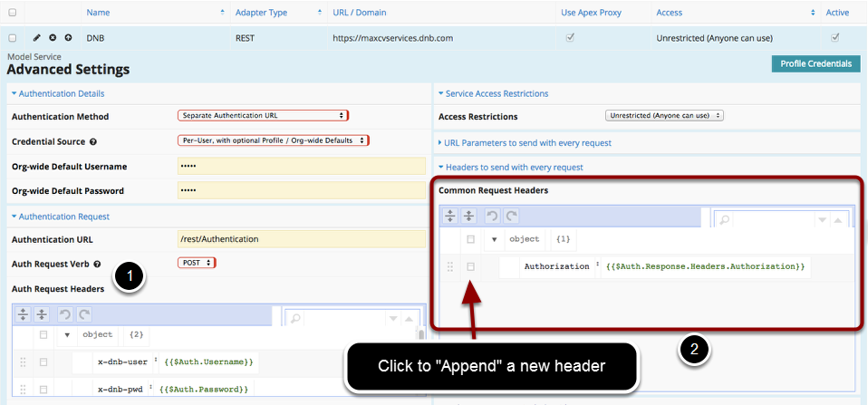Screen dimensions: 868x405
Task: Click the delete (x) icon for DNB
Action: click(53, 38)
